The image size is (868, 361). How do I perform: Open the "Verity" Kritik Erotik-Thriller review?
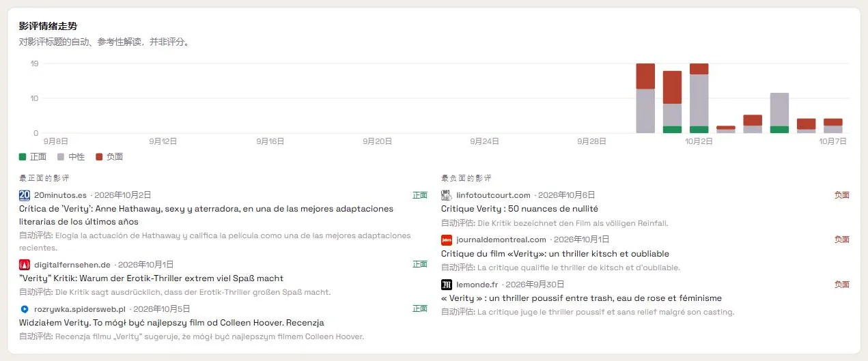(151, 278)
